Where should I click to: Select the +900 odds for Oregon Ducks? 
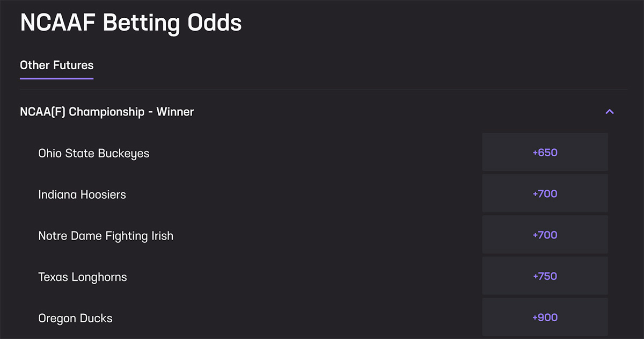545,317
